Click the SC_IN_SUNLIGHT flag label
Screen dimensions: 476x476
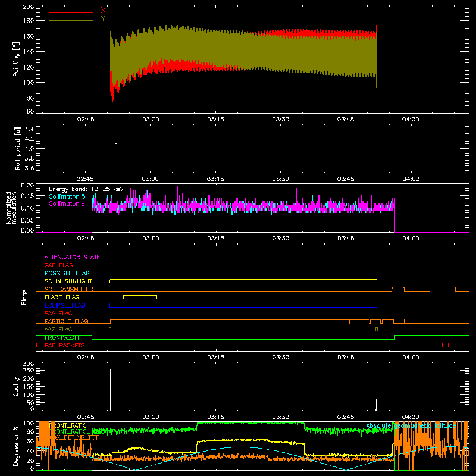click(x=68, y=281)
